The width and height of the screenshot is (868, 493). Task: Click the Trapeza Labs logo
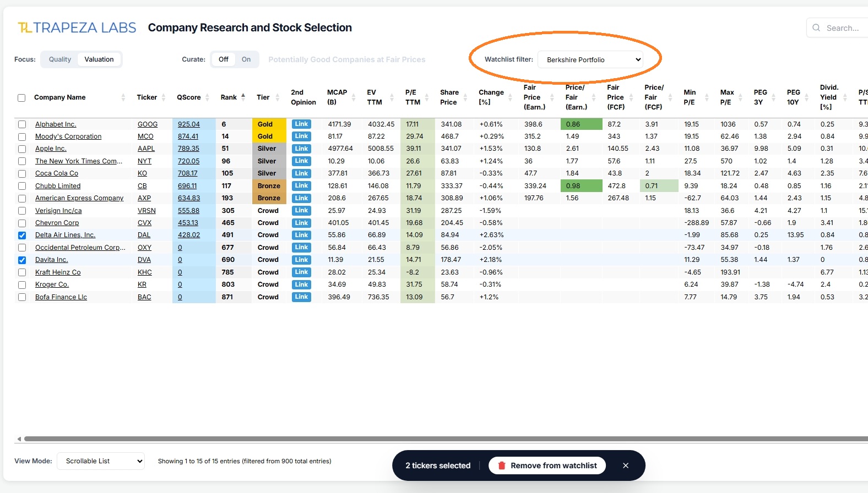pos(77,28)
